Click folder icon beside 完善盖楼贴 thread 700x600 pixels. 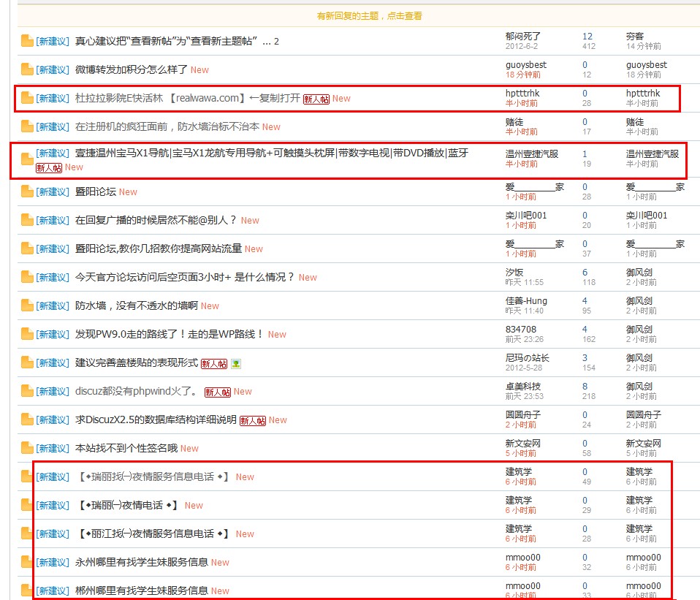click(27, 362)
